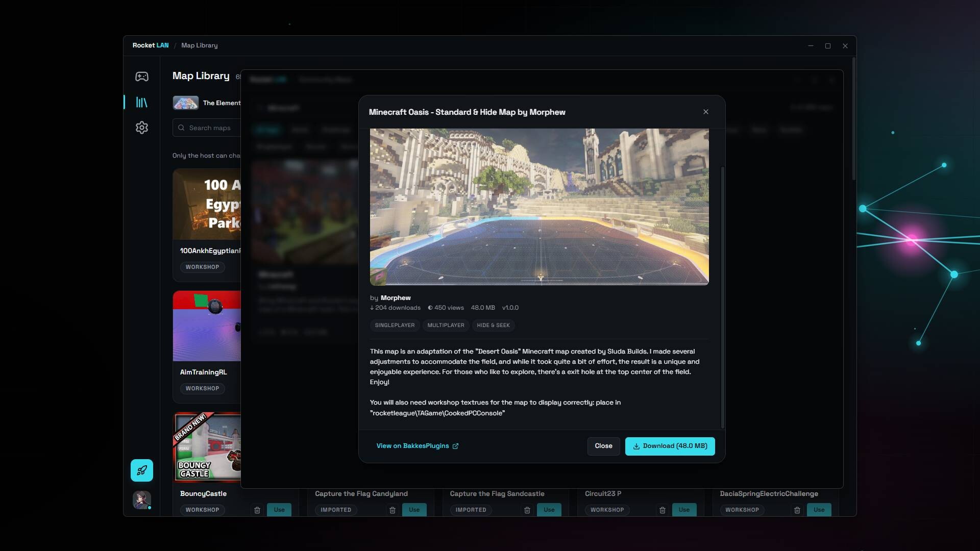Viewport: 980px width, 551px height.
Task: Click the Capture the Flag Candyland map name
Action: (x=361, y=494)
